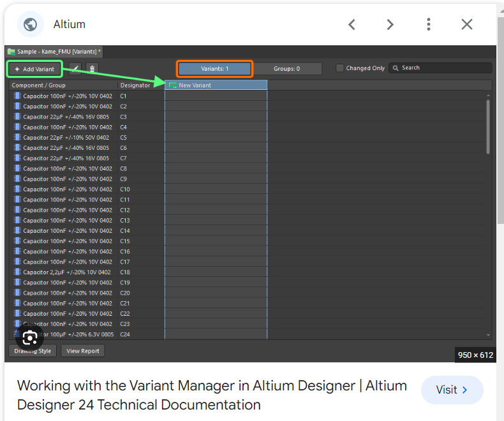Image resolution: width=504 pixels, height=421 pixels.
Task: Select designator C11
Action: click(124, 200)
